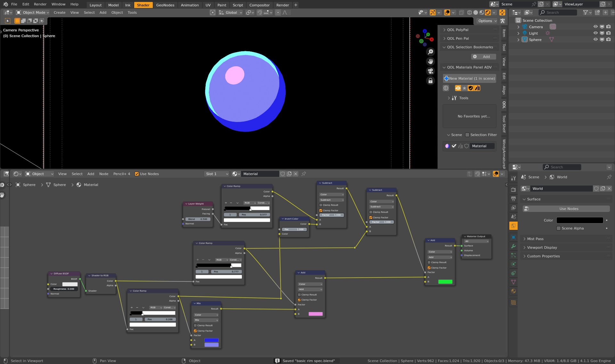Screen dimensions: 615x364
Task: Switch to the Compositor workspace tab
Action: coord(259,5)
